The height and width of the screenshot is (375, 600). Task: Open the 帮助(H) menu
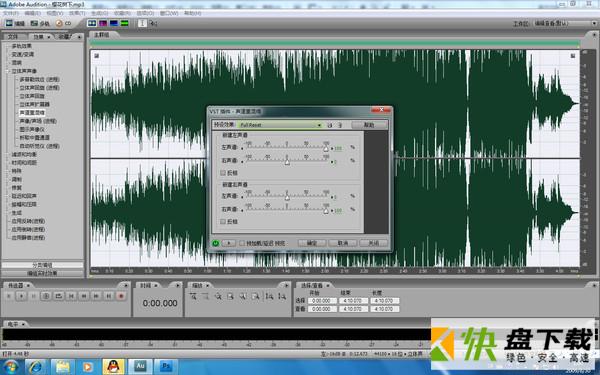pyautogui.click(x=192, y=13)
